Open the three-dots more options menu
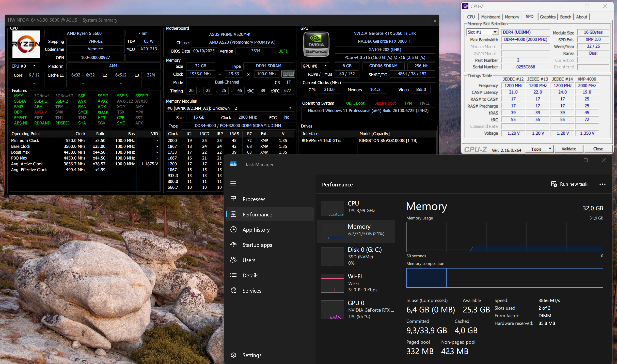Viewport: 617px width, 364px height. [602, 184]
